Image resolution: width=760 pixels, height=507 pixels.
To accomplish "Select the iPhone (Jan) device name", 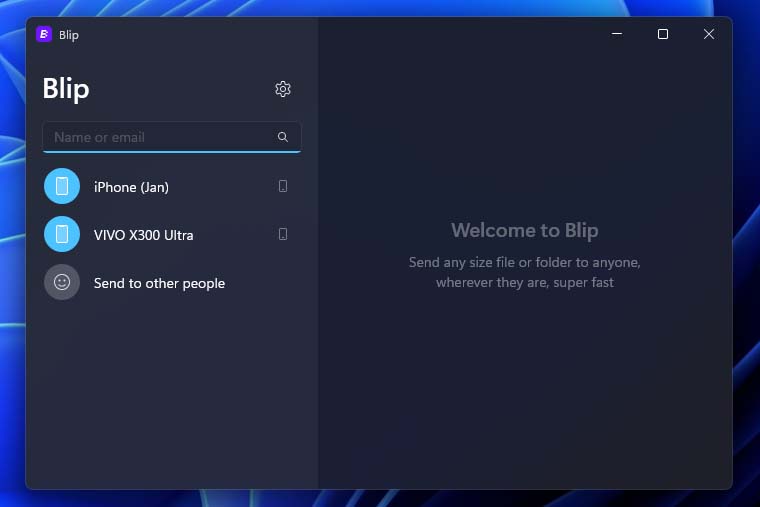I will click(131, 187).
